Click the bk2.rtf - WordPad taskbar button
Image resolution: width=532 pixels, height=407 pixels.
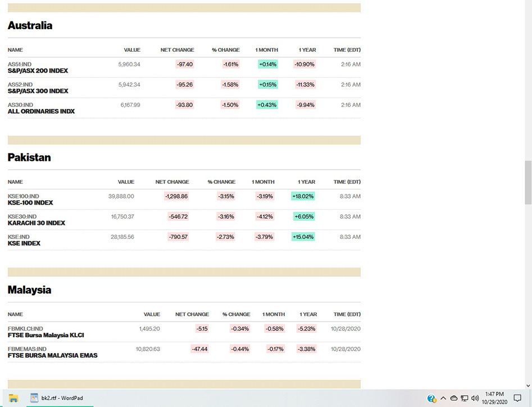coord(60,398)
